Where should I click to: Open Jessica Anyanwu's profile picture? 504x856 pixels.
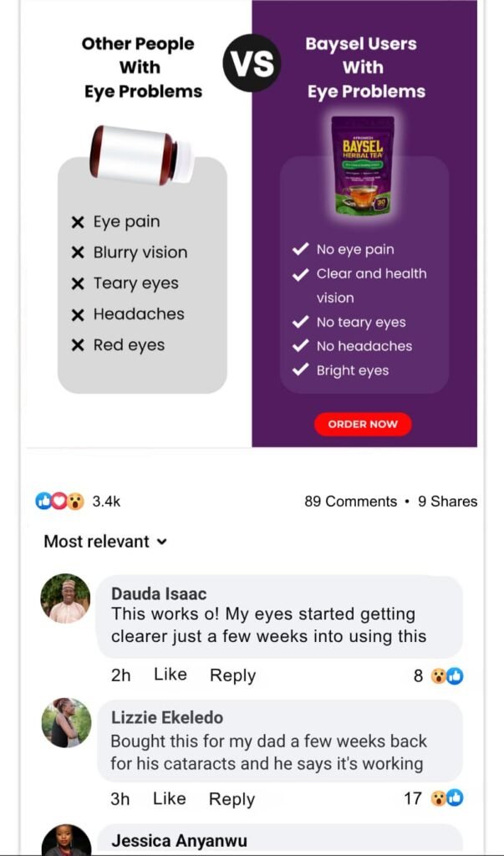(66, 839)
